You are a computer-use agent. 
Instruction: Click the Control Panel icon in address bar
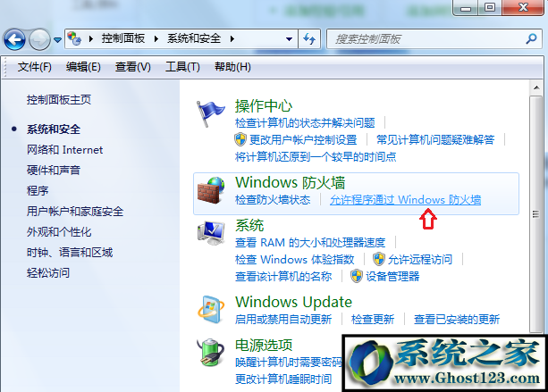74,38
